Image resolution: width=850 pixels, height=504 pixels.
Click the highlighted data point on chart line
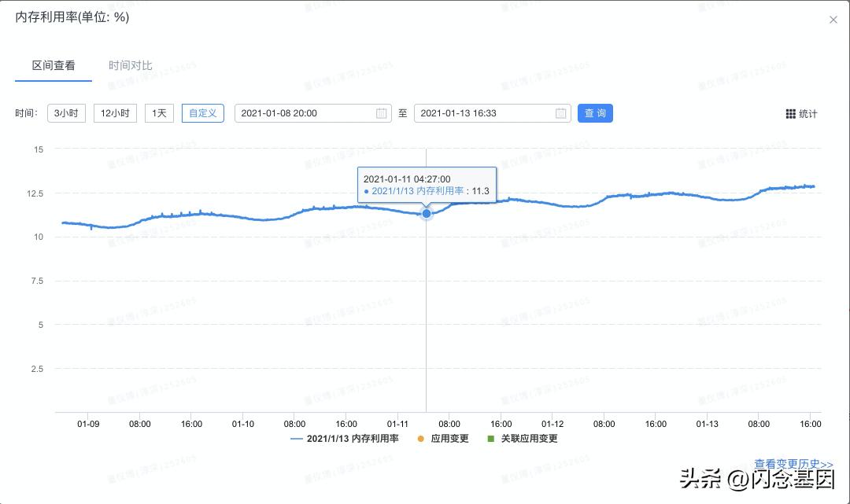pos(427,213)
